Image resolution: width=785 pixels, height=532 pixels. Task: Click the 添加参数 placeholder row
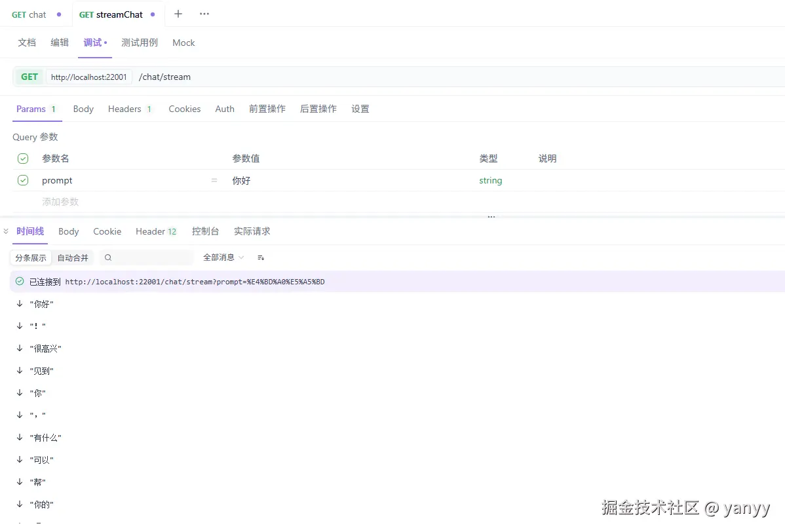60,202
